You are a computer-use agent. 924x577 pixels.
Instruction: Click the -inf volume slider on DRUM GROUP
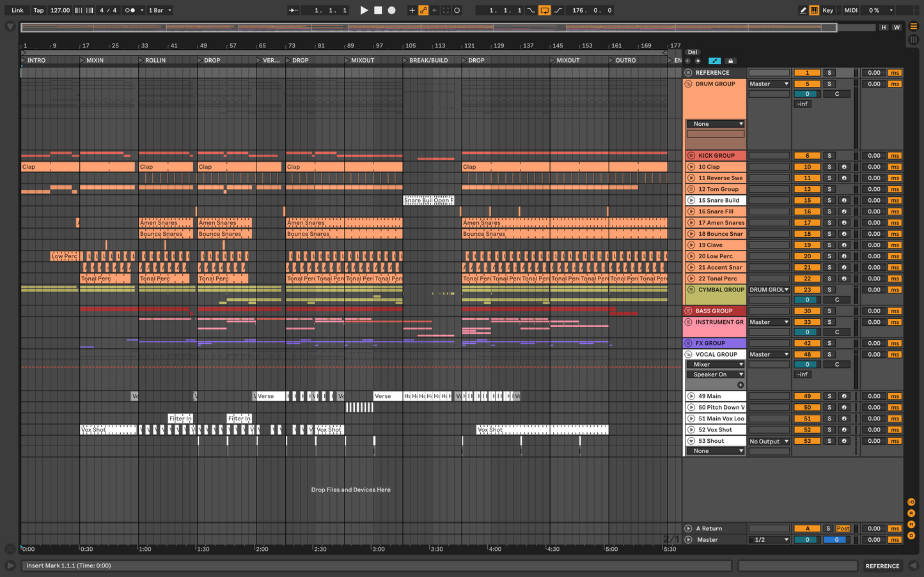[803, 104]
